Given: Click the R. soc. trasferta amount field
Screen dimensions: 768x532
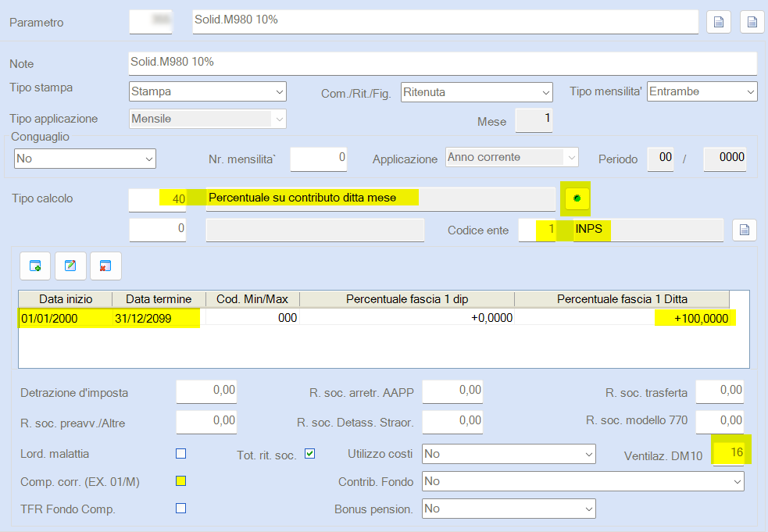Looking at the screenshot, I should pyautogui.click(x=720, y=392).
